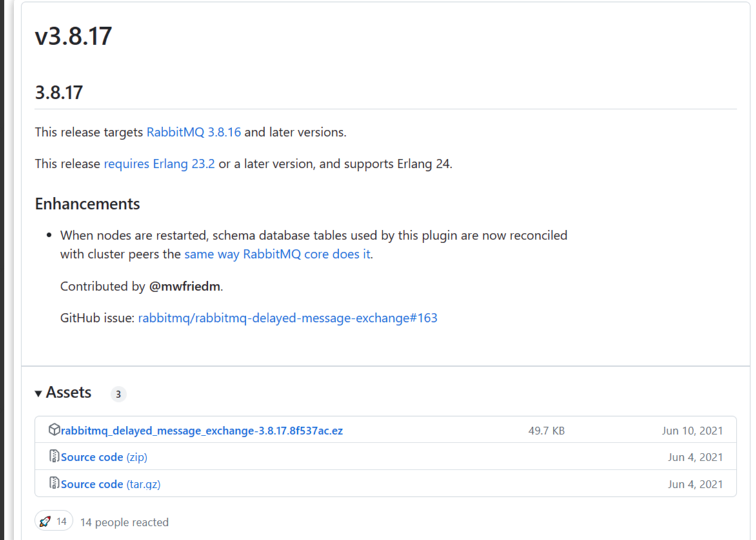The width and height of the screenshot is (756, 540).
Task: Click the '14 people reacted' text
Action: pos(124,522)
